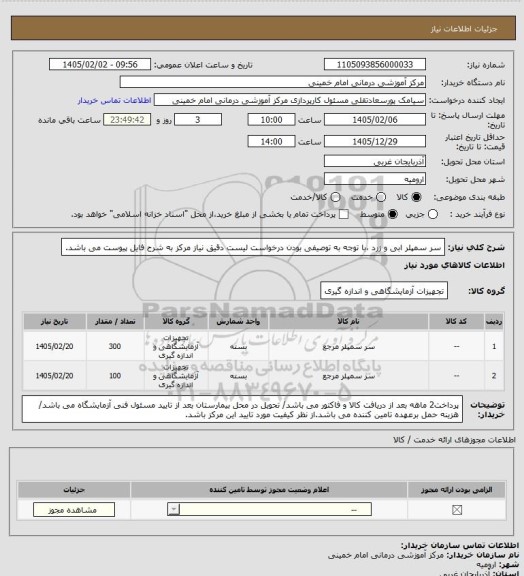Click the اطلاعات کالاهای مورد نیاز heading
The image size is (524, 576).
pos(455,265)
